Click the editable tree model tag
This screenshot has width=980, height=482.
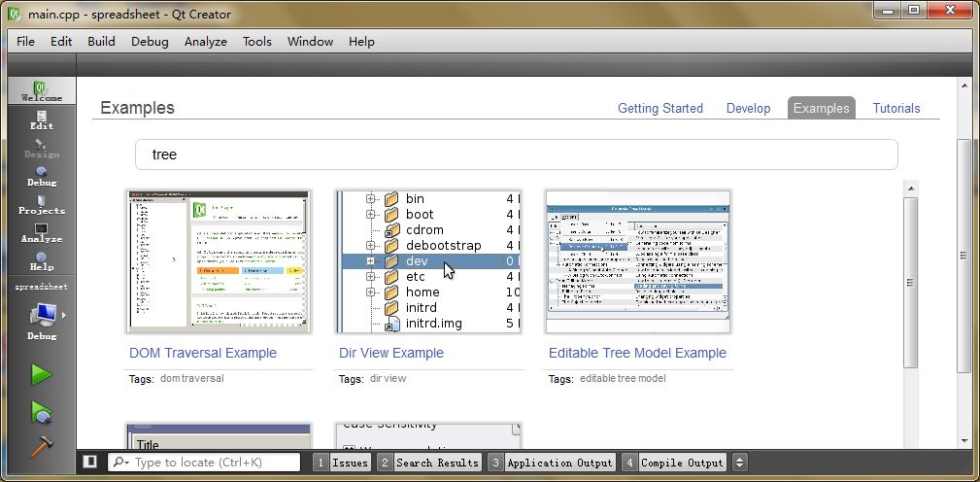tap(623, 378)
